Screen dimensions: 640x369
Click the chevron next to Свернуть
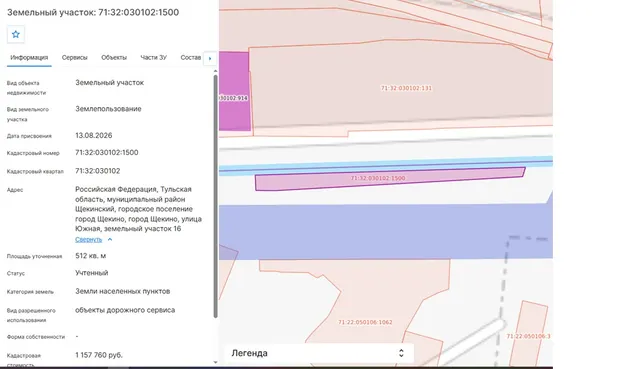(110, 240)
